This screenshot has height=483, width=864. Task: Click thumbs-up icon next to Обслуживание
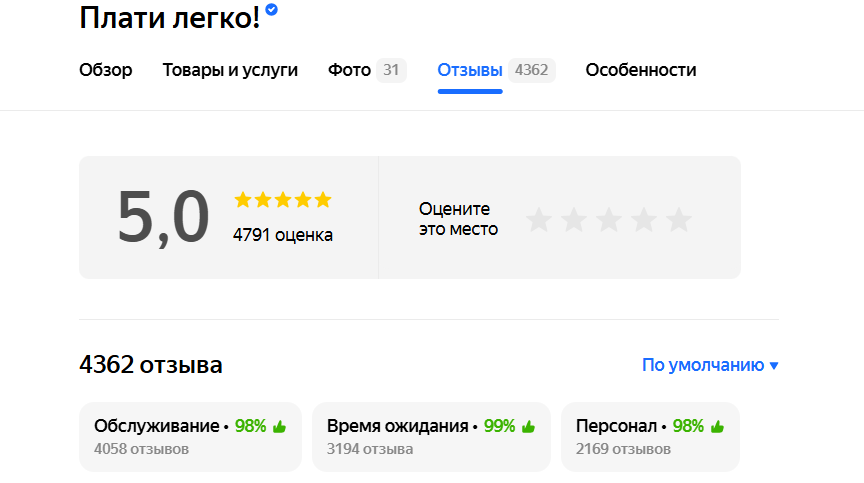[279, 427]
